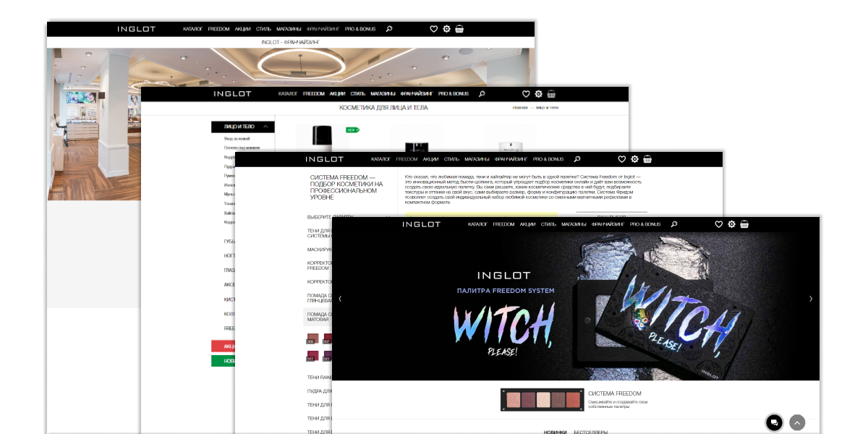Switch to the БЕСТСЕЛЛЕРЫ tab on home page
Screen dimensions: 868x434
[x=591, y=432]
